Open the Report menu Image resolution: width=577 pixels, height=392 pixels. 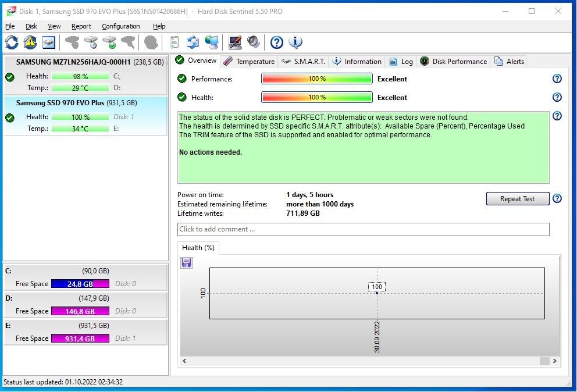click(81, 26)
